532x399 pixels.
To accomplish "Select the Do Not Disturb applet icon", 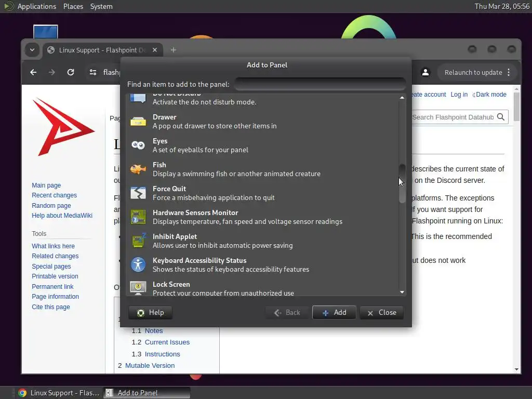I will tap(138, 98).
